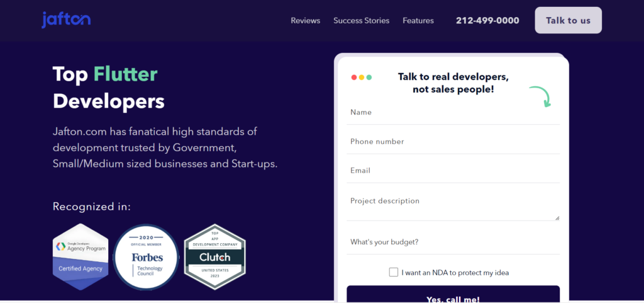Image resolution: width=644 pixels, height=303 pixels.
Task: Click the Talk to us button
Action: 568,20
